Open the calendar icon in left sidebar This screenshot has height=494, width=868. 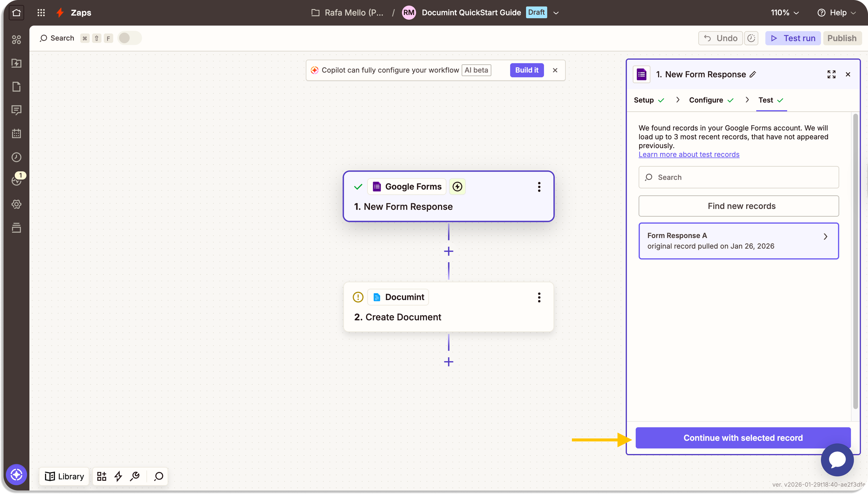pos(16,133)
